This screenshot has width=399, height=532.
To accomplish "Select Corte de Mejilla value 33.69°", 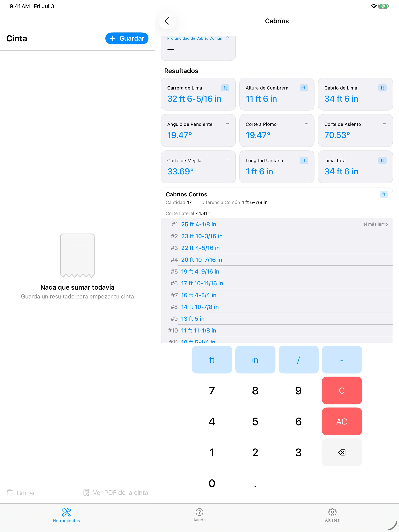I will [x=180, y=171].
